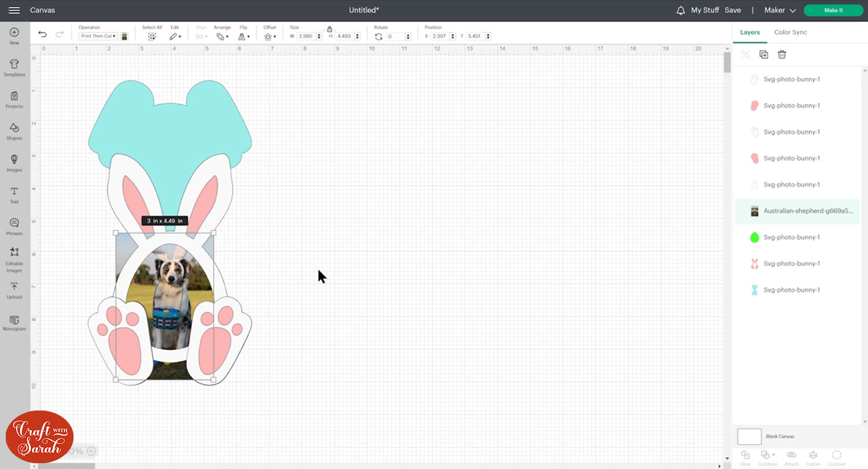Expand the Flip dropdown

(244, 36)
